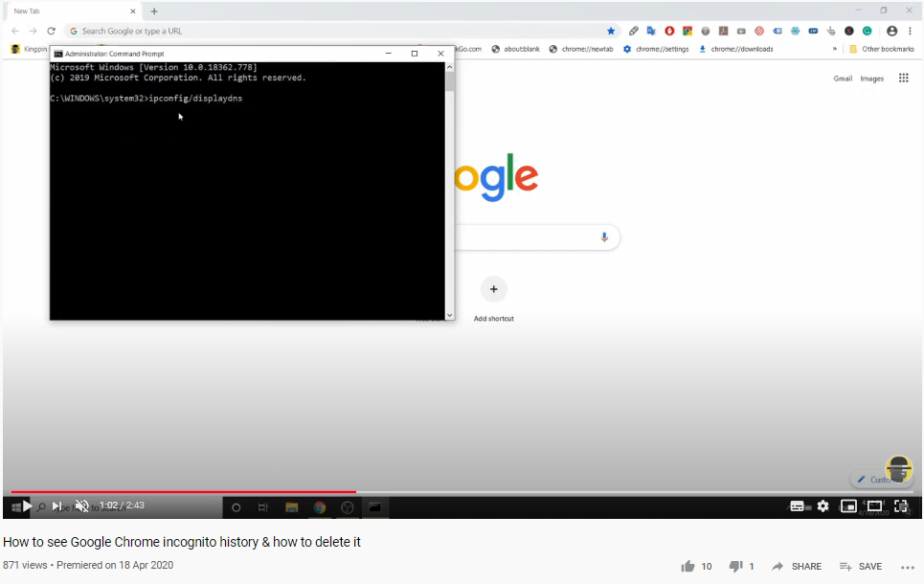
Task: Click the video title text
Action: point(182,542)
